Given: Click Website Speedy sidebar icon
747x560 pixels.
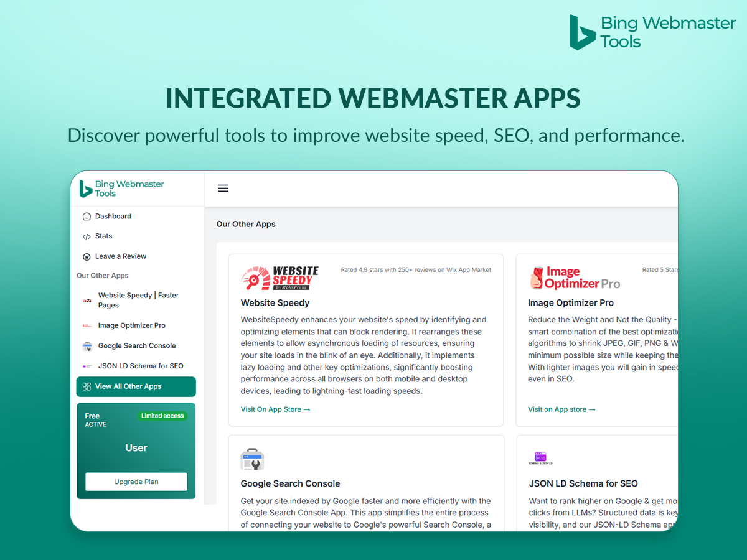Looking at the screenshot, I should [x=87, y=301].
